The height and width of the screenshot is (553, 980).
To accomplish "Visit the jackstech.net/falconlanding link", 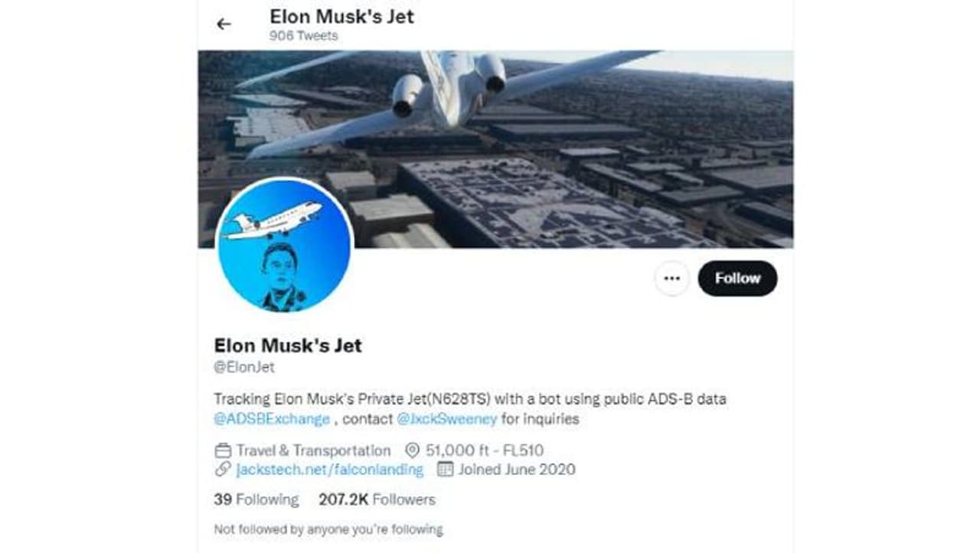I will 329,470.
